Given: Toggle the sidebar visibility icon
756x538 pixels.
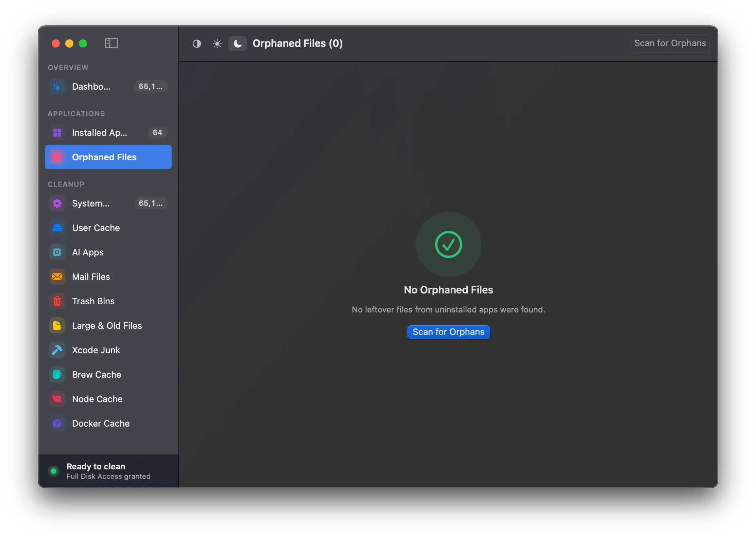Looking at the screenshot, I should click(111, 43).
